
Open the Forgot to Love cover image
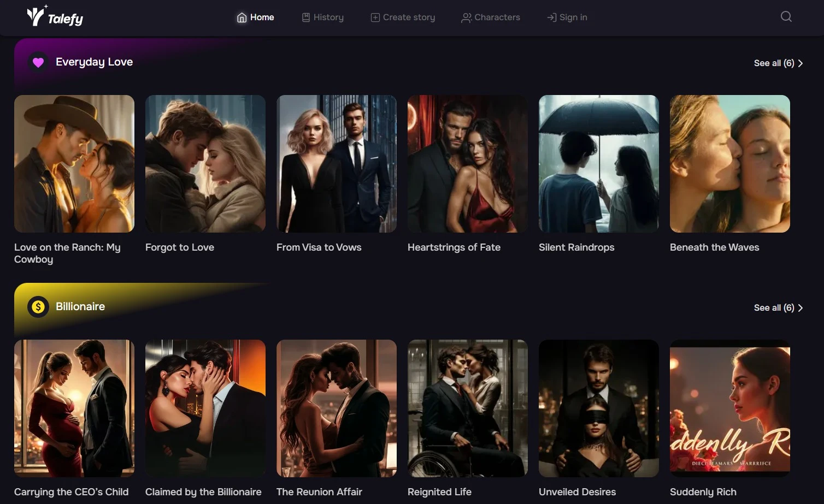click(205, 164)
